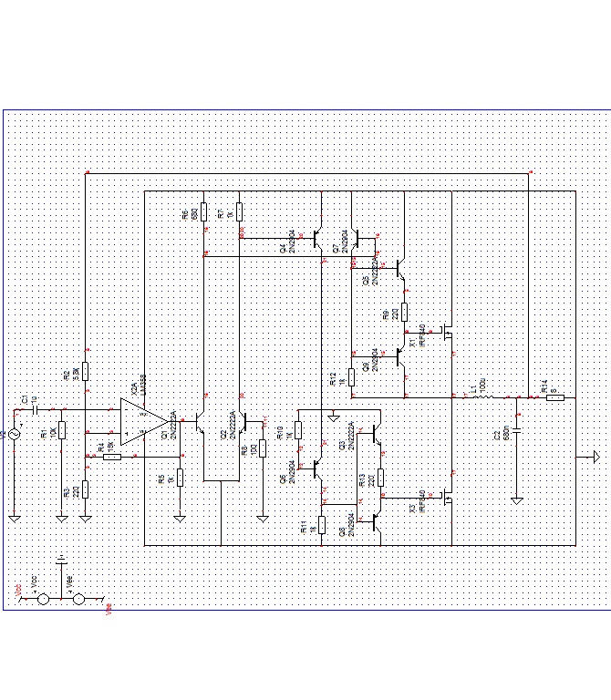Select transistor Q3 symbol

377,433
